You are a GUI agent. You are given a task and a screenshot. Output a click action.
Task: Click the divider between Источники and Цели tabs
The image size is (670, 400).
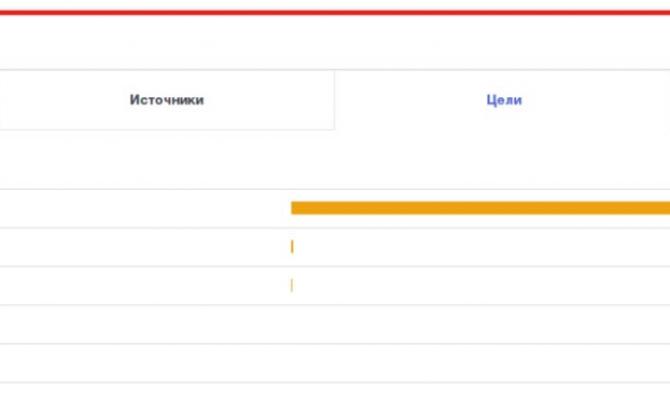pyautogui.click(x=334, y=100)
